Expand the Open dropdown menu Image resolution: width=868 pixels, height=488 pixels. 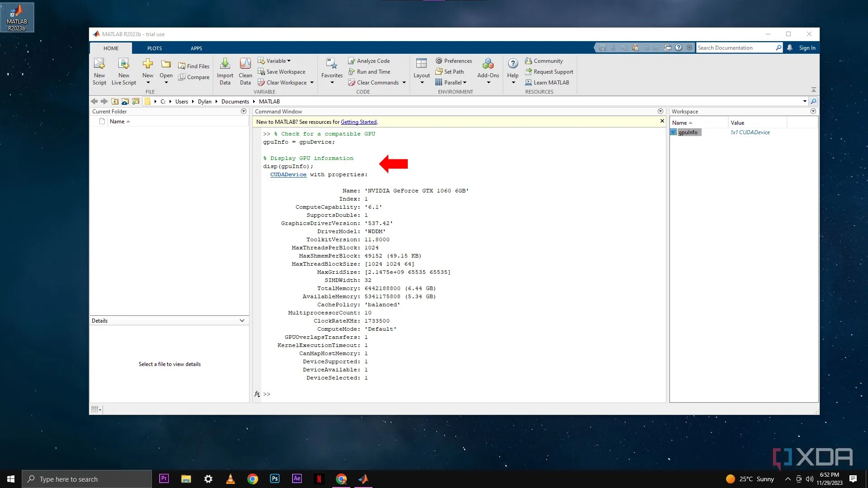(166, 82)
